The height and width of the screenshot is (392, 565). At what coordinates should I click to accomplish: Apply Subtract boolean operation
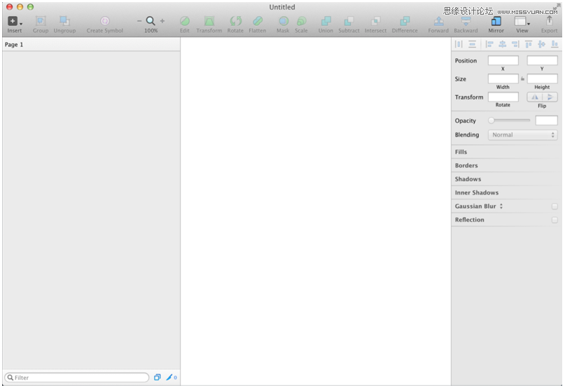click(349, 21)
